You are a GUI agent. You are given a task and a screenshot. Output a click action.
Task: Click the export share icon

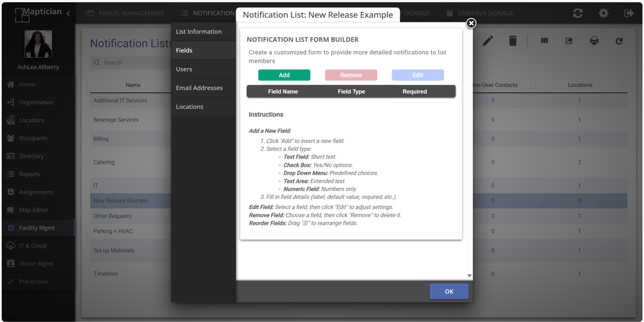569,41
